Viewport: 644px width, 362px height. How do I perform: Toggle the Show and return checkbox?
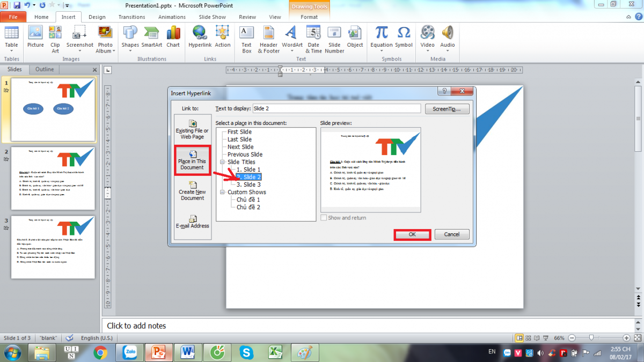(x=324, y=218)
